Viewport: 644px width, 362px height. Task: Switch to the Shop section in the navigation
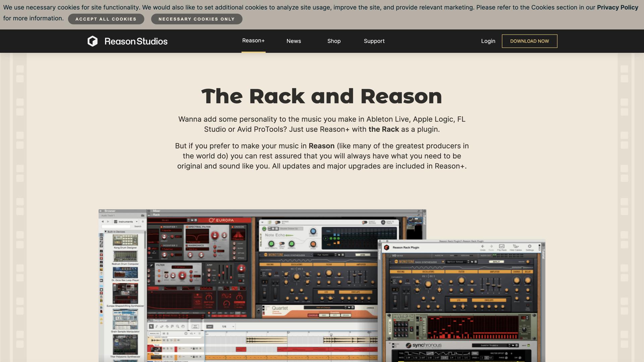(x=334, y=41)
